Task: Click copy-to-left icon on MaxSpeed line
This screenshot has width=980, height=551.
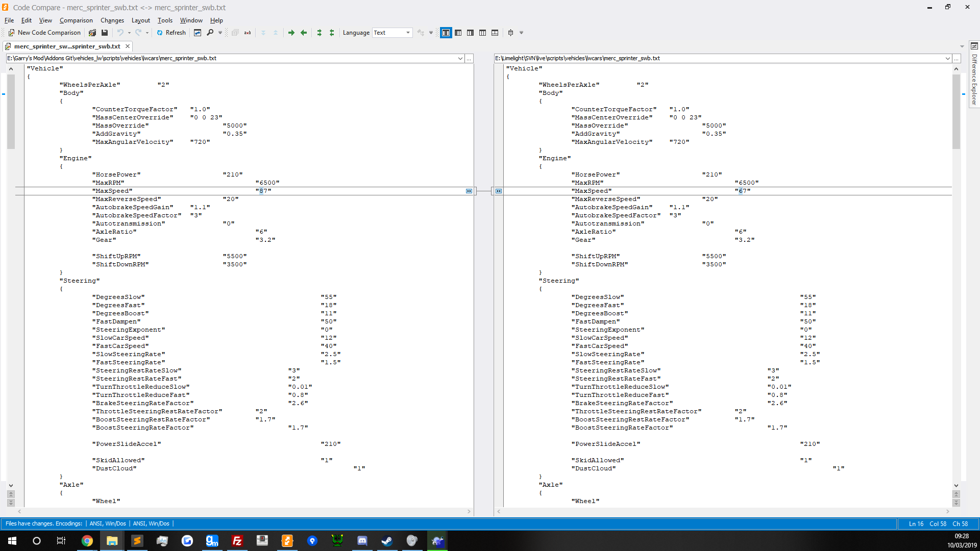Action: point(499,191)
